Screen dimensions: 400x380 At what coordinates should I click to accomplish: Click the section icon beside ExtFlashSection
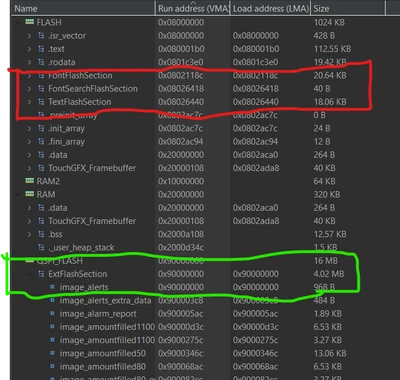point(41,274)
